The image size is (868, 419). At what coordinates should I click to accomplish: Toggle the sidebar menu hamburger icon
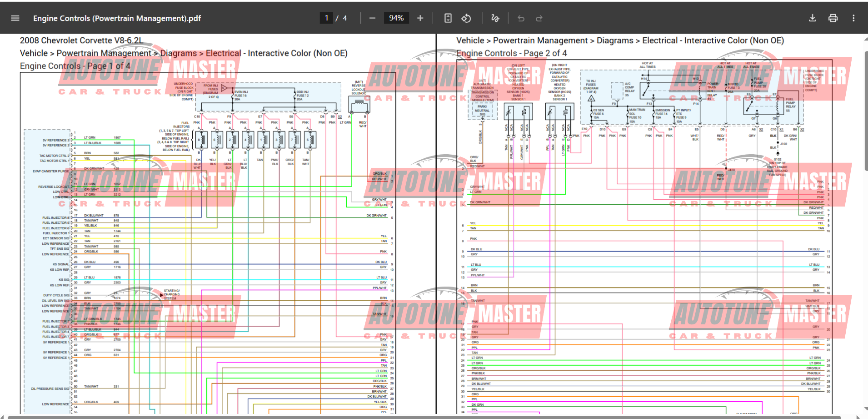pos(15,18)
